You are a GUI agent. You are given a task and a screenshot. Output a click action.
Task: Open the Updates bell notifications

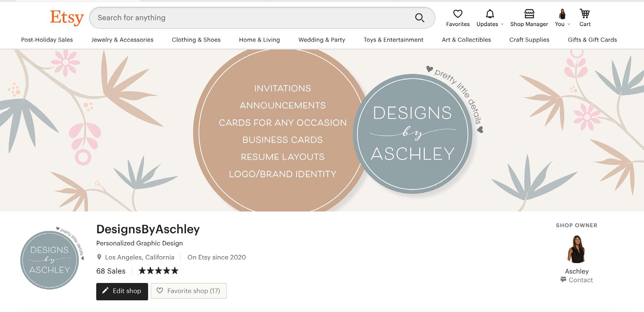[490, 14]
